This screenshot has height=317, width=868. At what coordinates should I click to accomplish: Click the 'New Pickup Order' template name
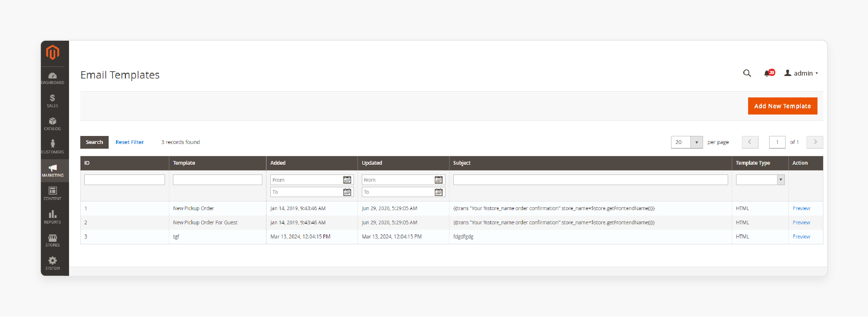(194, 208)
